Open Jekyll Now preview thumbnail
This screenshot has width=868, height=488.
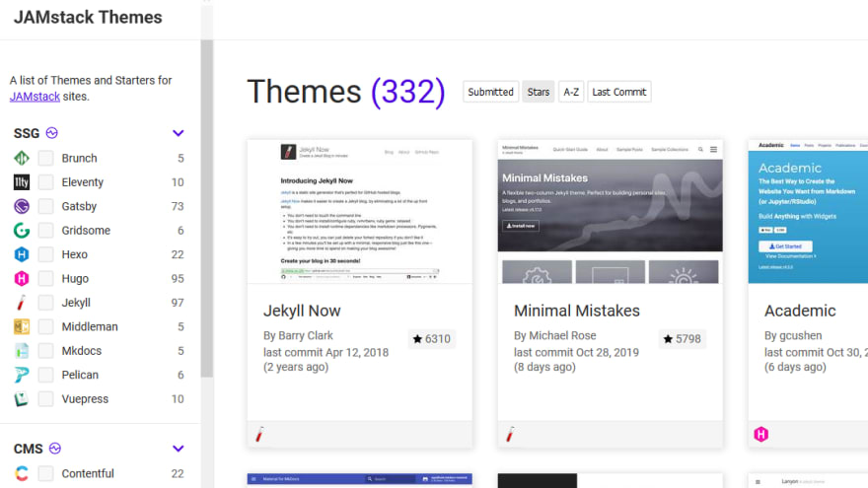(360, 212)
